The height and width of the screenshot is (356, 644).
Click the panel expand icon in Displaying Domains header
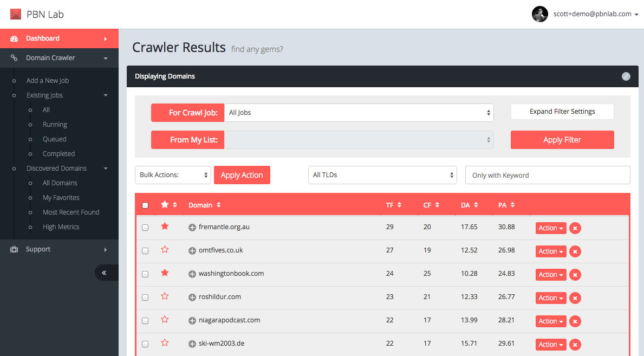coord(626,76)
